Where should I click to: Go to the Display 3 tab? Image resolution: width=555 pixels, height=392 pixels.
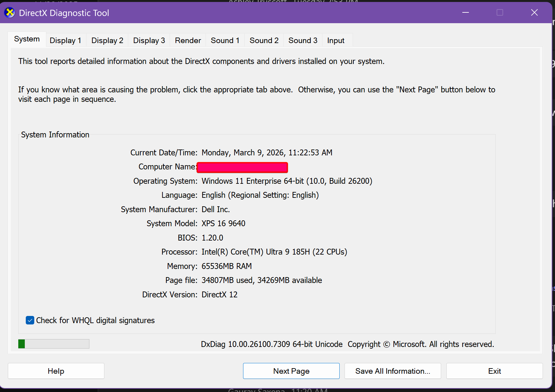coord(149,40)
